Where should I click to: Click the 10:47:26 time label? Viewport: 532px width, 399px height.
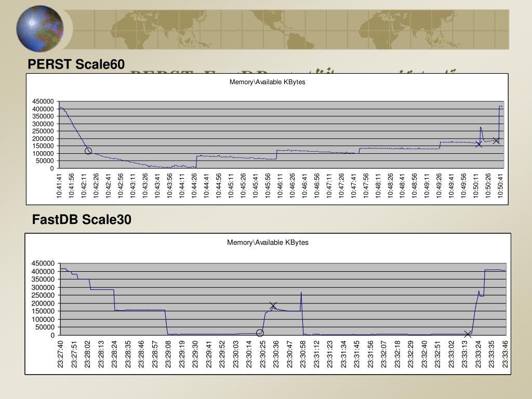tap(341, 185)
